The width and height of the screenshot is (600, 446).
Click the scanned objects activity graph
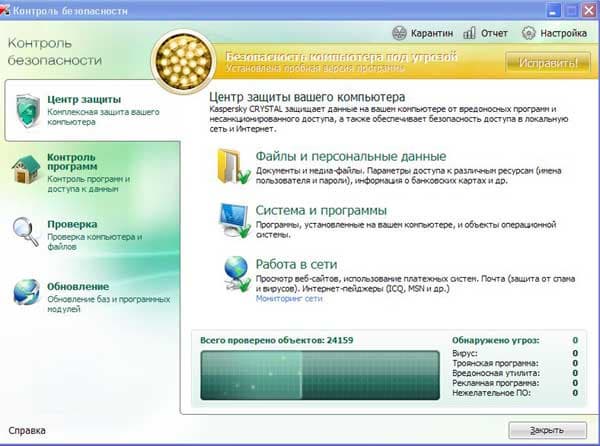coord(320,375)
